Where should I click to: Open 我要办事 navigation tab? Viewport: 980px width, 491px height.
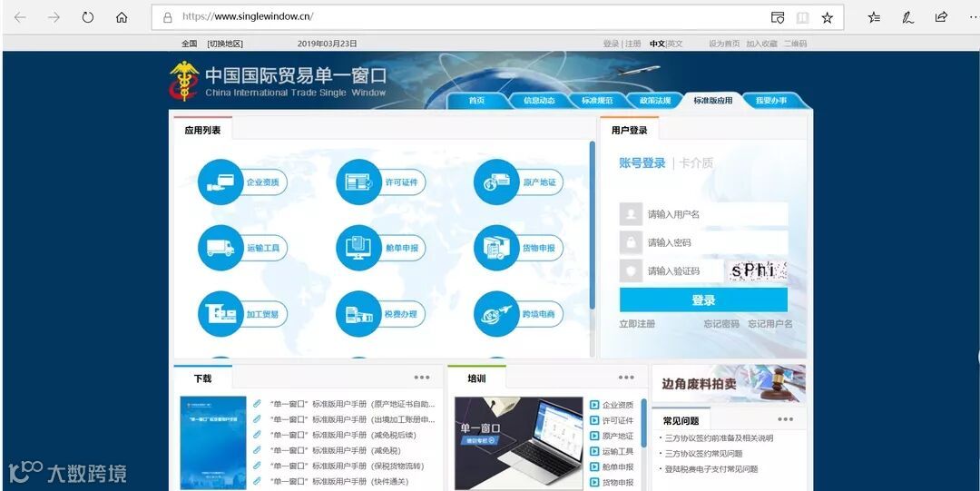pos(771,101)
